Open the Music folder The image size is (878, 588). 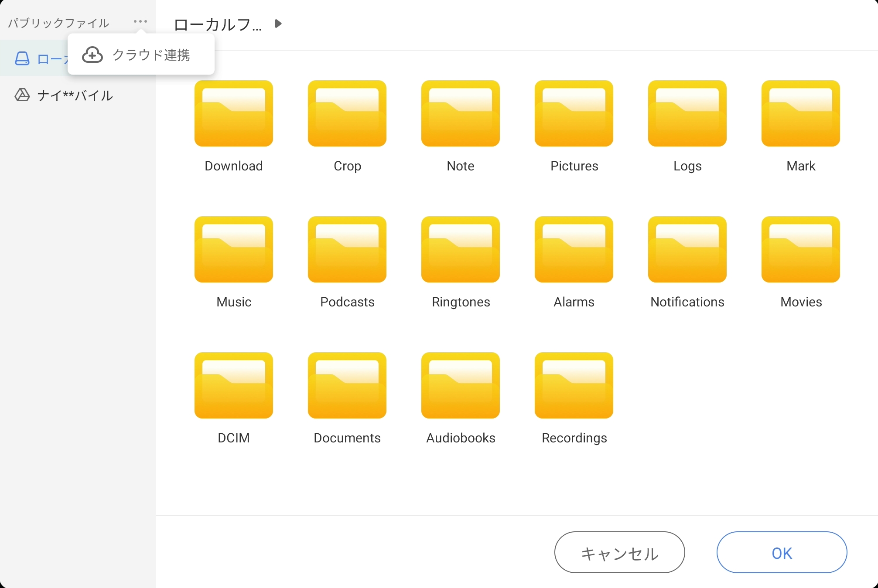click(234, 250)
